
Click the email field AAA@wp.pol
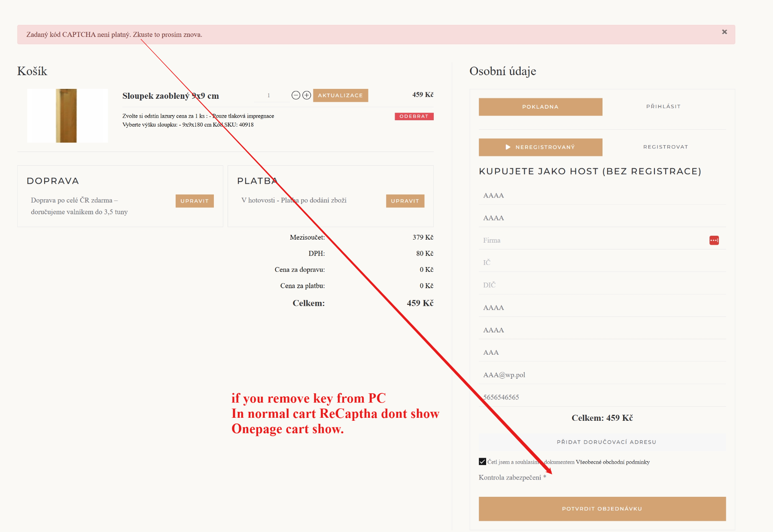point(601,375)
